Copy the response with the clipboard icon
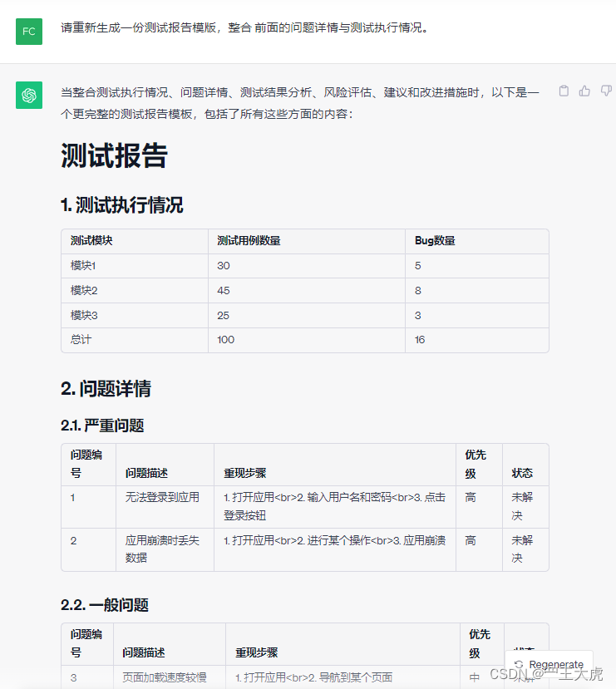The width and height of the screenshot is (616, 689). pos(564,91)
